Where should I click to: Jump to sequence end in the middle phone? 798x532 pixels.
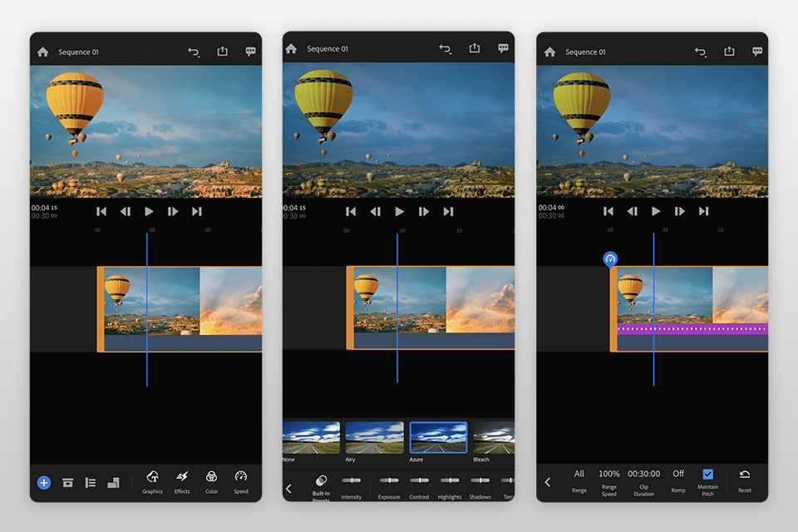point(448,211)
